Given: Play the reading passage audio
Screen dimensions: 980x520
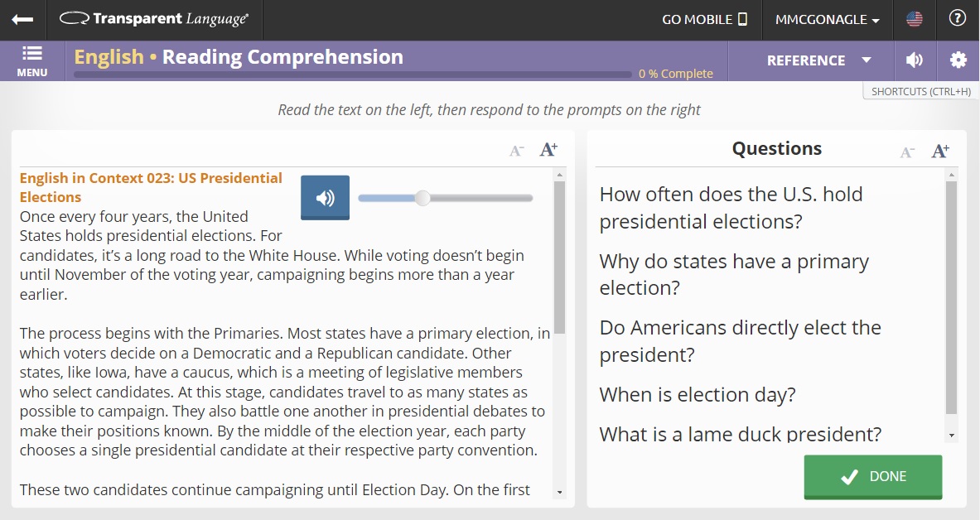Looking at the screenshot, I should click(x=325, y=197).
